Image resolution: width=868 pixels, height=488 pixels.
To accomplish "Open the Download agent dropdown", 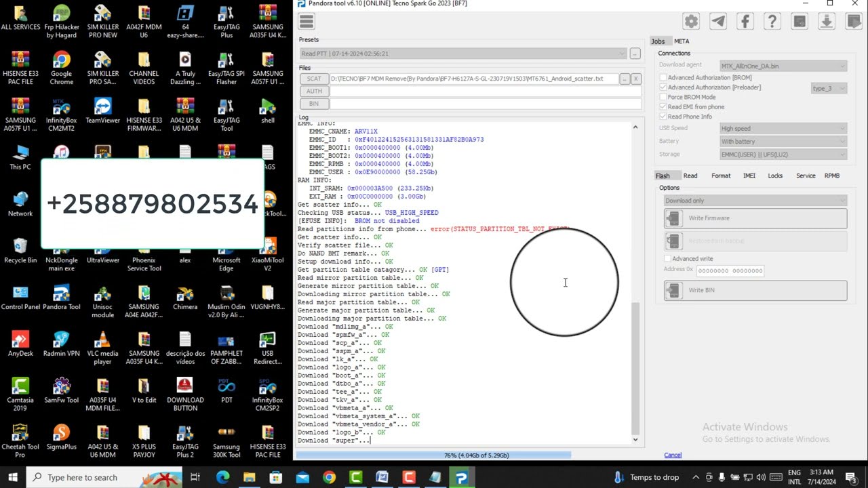I will [x=783, y=66].
